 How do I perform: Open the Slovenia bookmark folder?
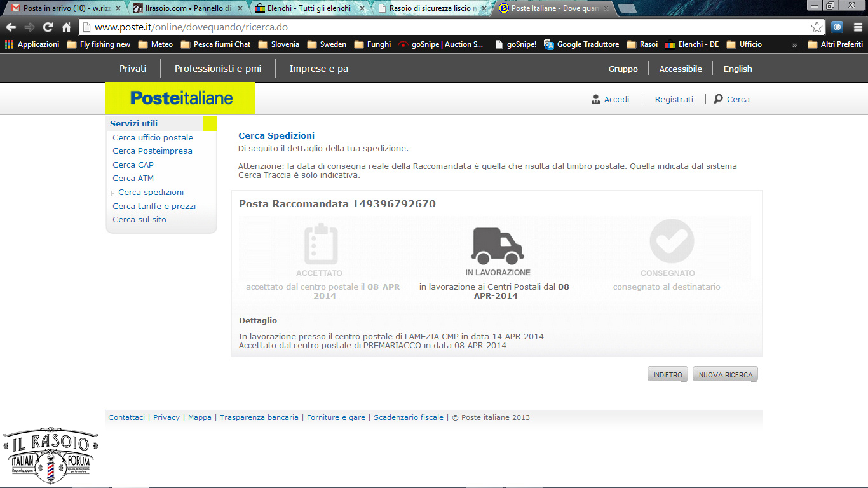[279, 44]
